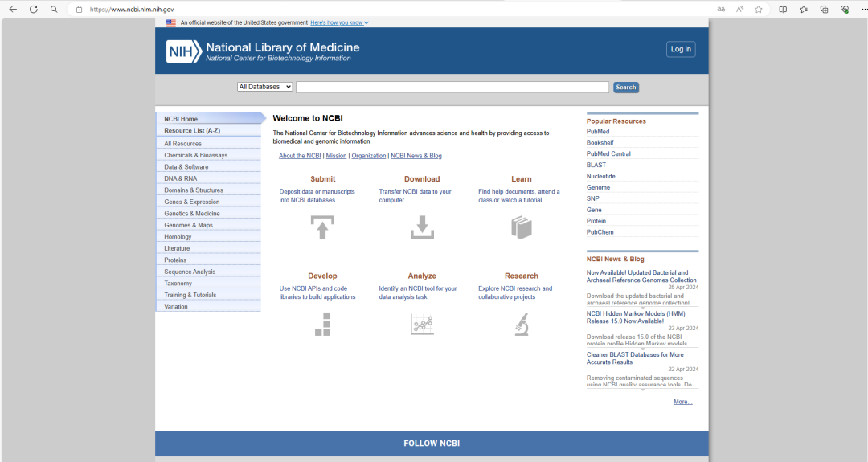The height and width of the screenshot is (462, 868).
Task: Click the NCBI search text field
Action: (452, 88)
